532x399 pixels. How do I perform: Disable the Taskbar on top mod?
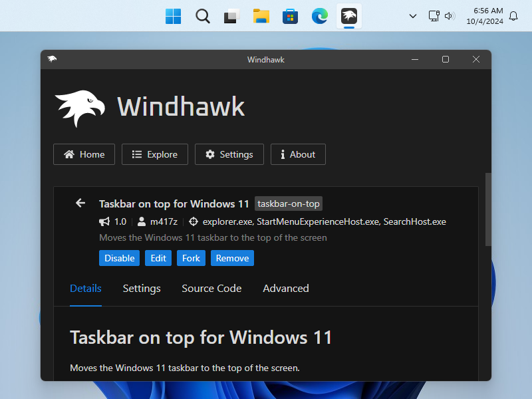119,258
